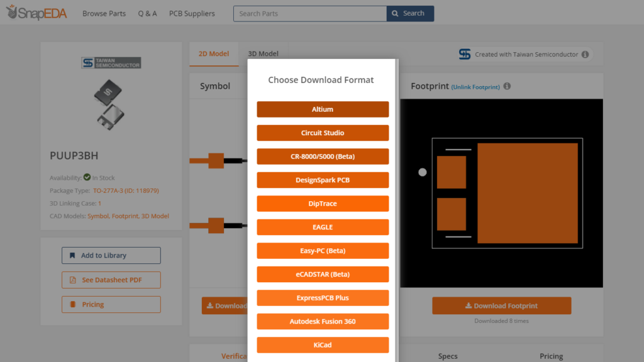Open the Pricing tab below the footprint
This screenshot has height=362, width=644.
551,356
